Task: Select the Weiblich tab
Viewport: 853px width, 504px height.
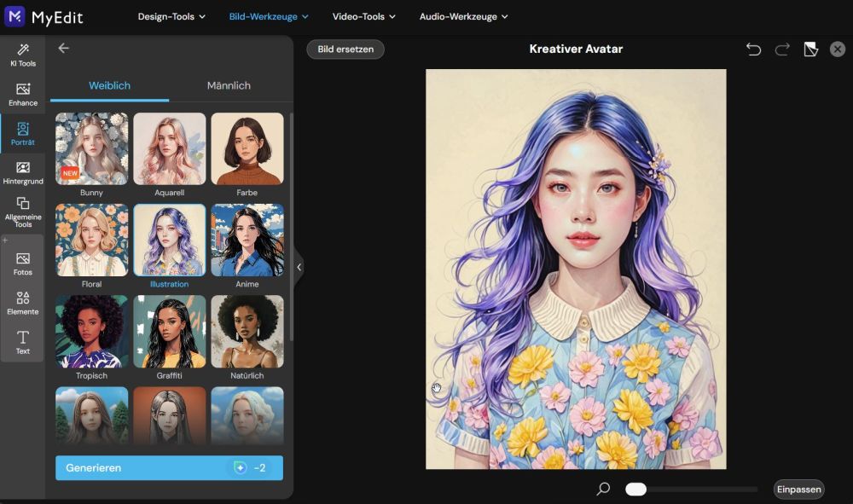Action: point(110,85)
